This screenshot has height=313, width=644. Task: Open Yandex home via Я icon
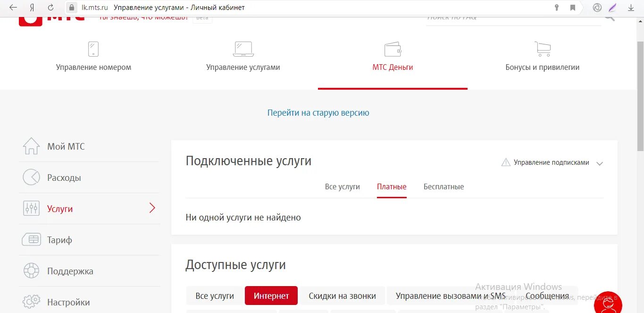32,8
